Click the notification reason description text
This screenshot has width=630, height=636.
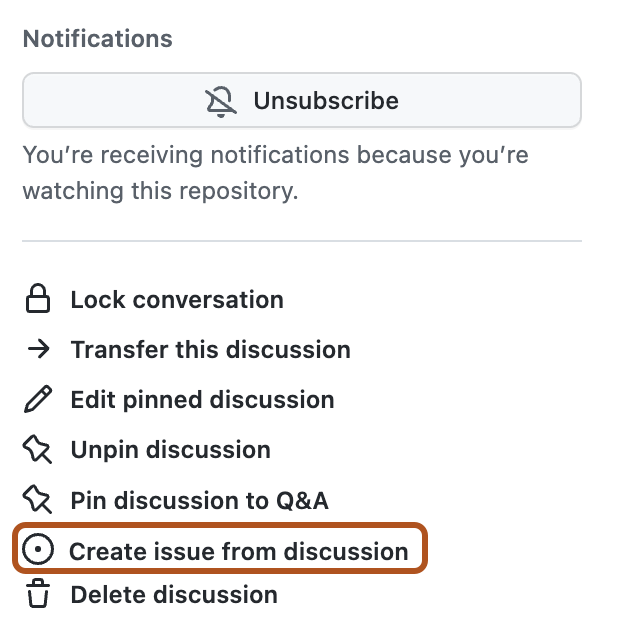coord(275,173)
